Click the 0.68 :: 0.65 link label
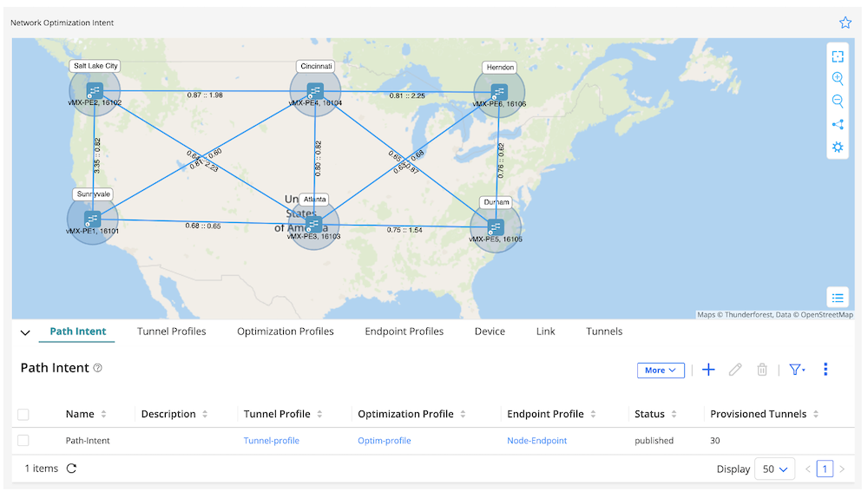This screenshot has height=492, width=868. [203, 226]
